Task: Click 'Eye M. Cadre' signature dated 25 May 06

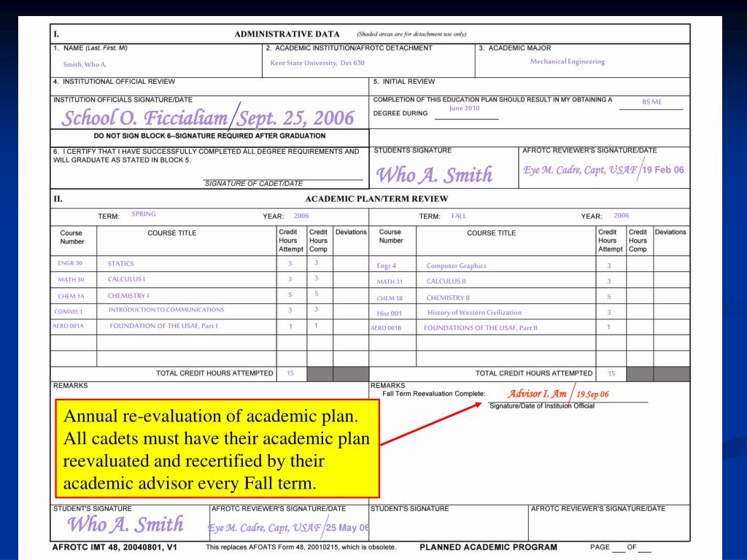Action: pos(289,528)
